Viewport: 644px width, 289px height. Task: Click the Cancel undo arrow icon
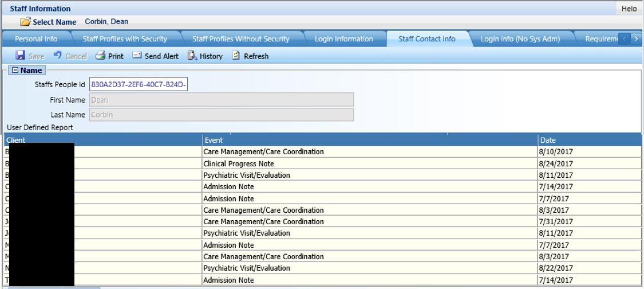[57, 55]
